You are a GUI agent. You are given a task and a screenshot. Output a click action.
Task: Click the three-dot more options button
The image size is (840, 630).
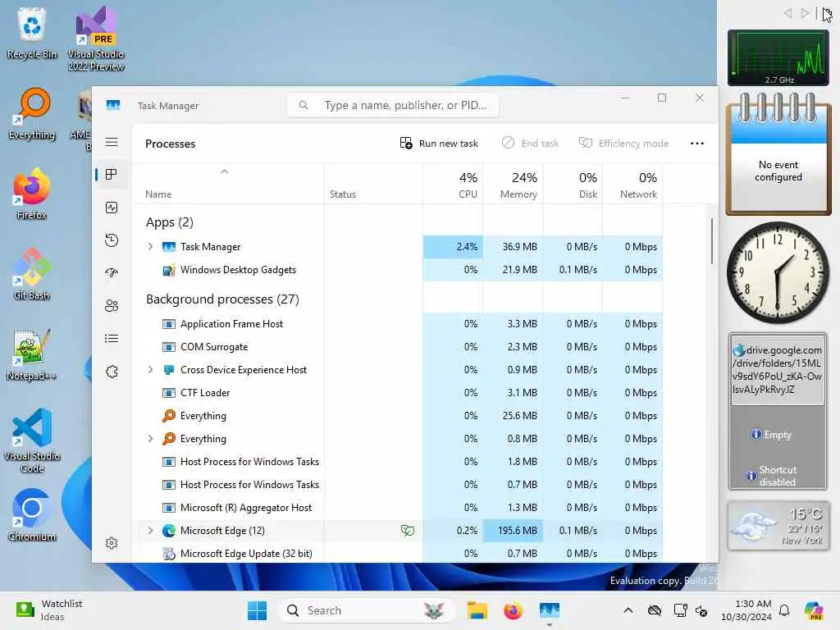coord(697,144)
